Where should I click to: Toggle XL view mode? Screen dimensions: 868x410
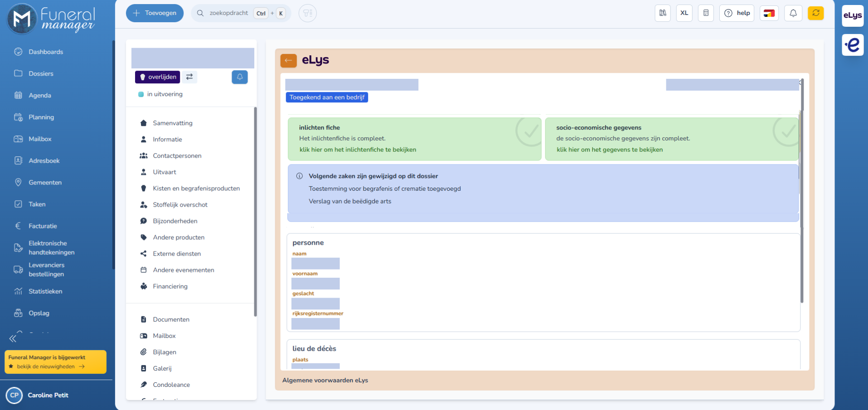click(684, 13)
